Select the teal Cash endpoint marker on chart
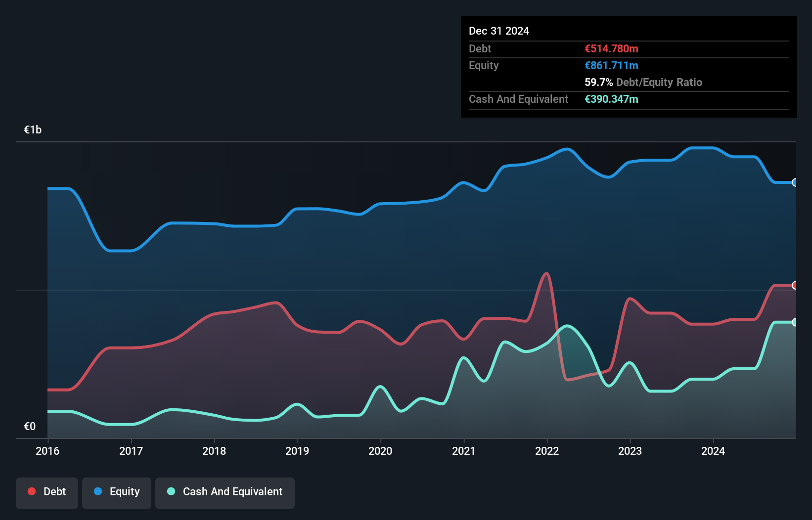 795,323
